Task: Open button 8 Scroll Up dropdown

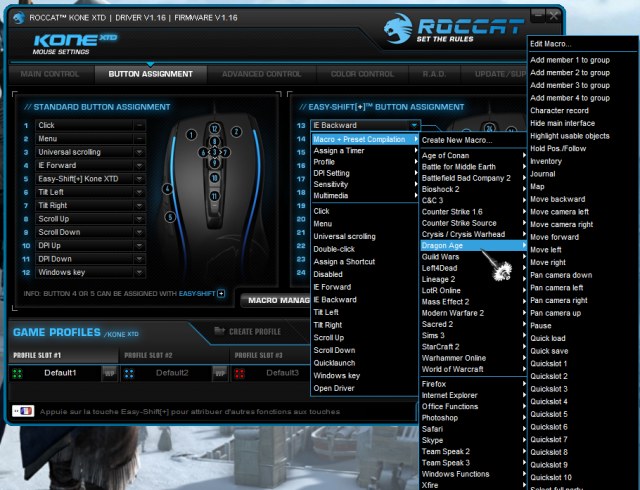Action: click(139, 219)
